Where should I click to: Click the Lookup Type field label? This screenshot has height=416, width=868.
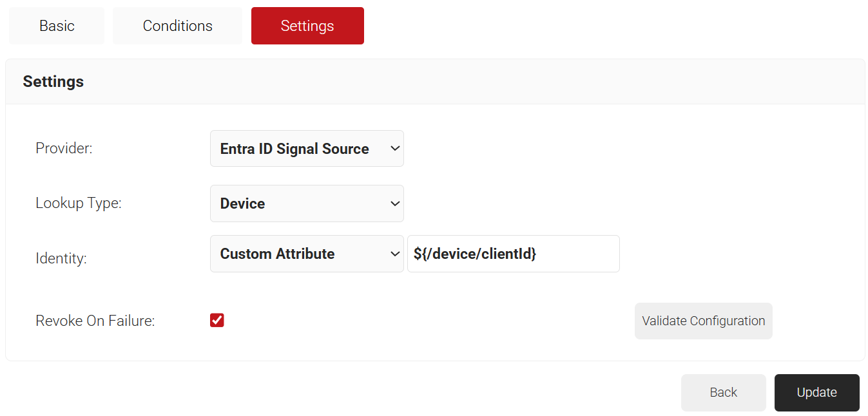click(79, 203)
